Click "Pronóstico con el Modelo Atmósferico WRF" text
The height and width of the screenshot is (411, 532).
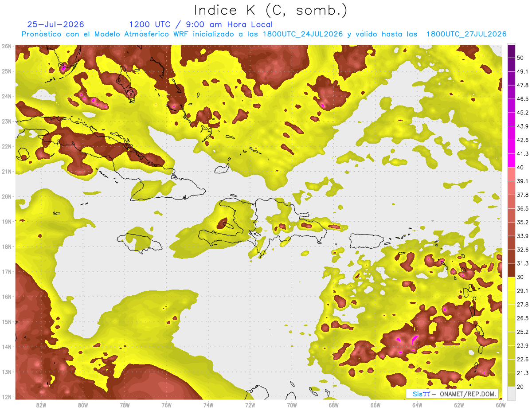(106, 34)
